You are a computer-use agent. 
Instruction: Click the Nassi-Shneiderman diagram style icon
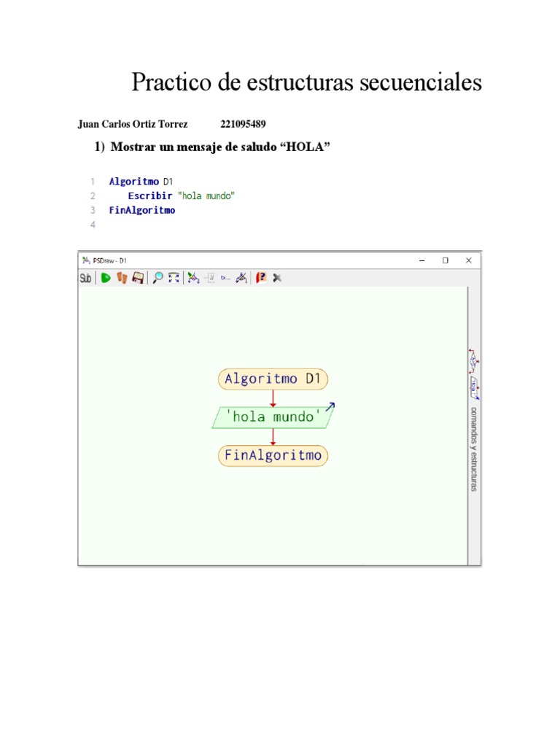pyautogui.click(x=210, y=278)
